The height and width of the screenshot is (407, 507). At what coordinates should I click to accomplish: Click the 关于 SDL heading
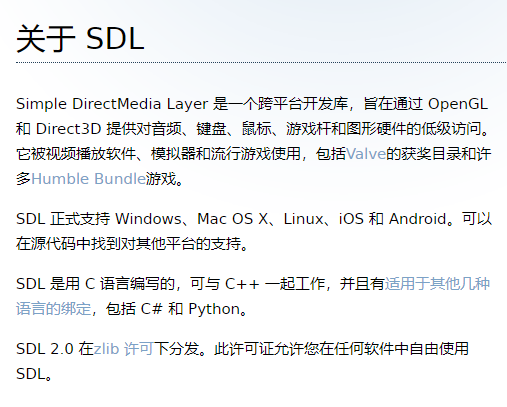coord(80,39)
